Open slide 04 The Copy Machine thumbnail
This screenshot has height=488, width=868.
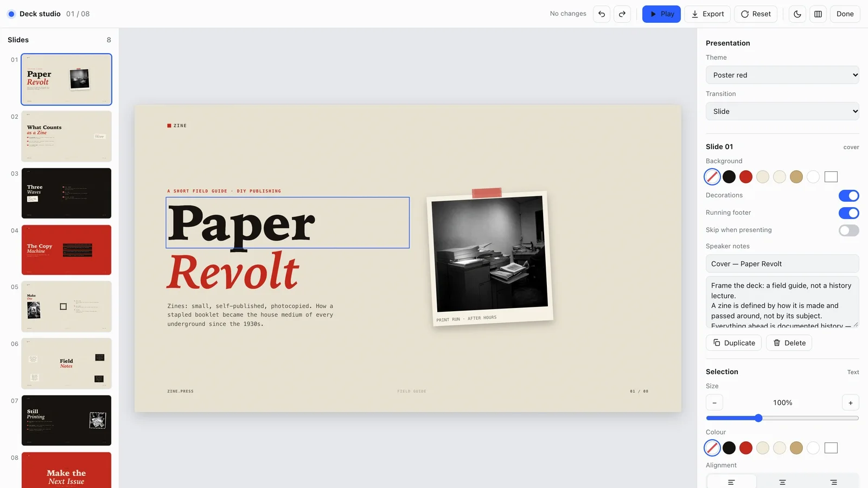(66, 250)
